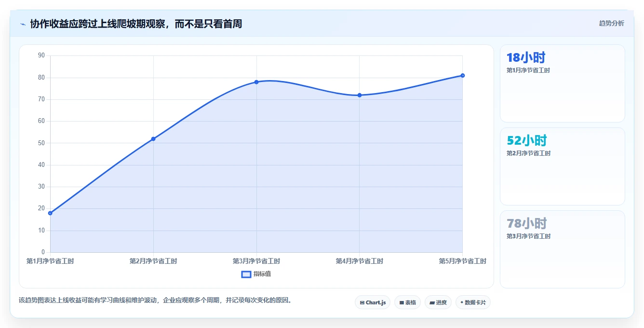The height and width of the screenshot is (328, 644).
Task: Click the 第3月净节省工时 card caption
Action: [528, 236]
